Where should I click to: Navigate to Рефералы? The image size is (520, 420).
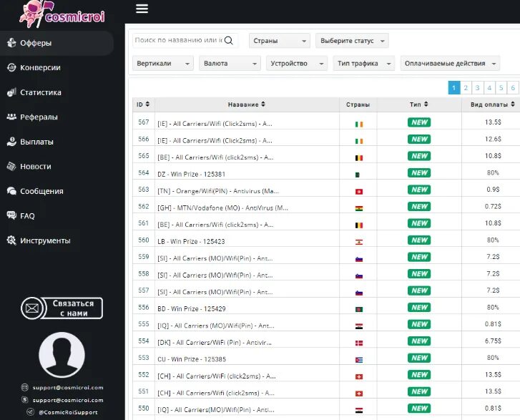pyautogui.click(x=39, y=117)
